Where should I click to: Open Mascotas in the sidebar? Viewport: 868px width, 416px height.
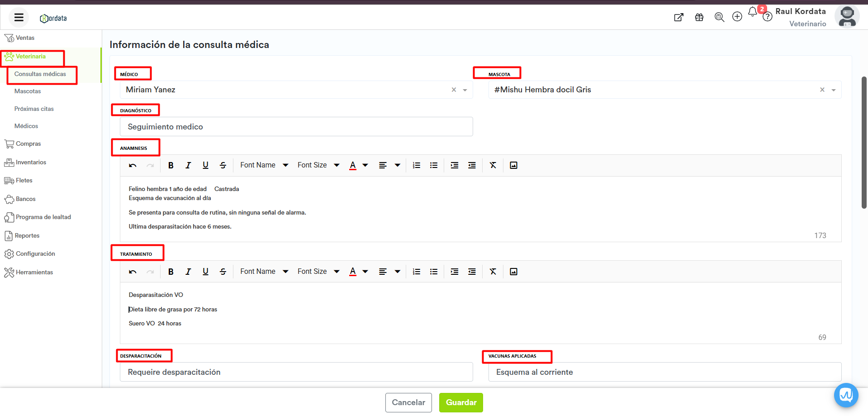(28, 91)
